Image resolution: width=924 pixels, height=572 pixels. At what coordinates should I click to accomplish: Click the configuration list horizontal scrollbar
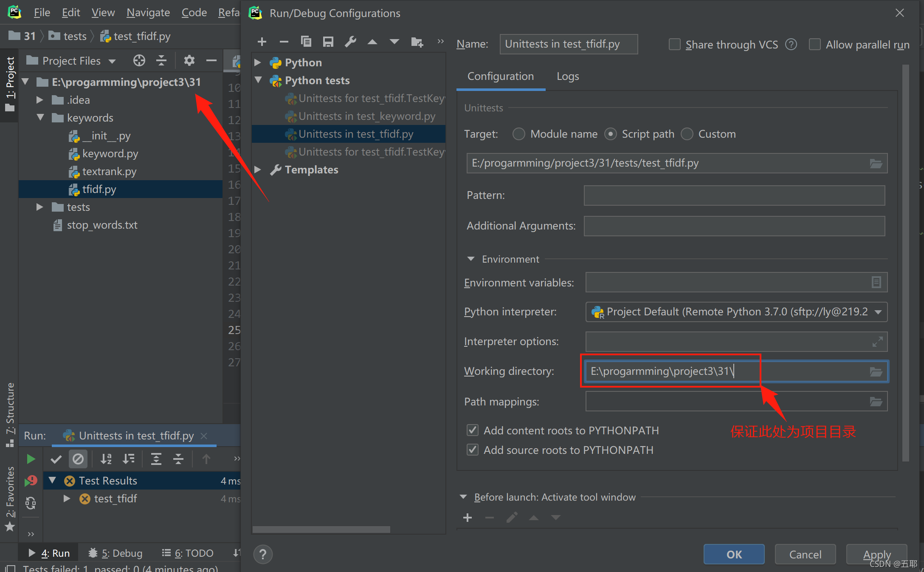pyautogui.click(x=321, y=530)
